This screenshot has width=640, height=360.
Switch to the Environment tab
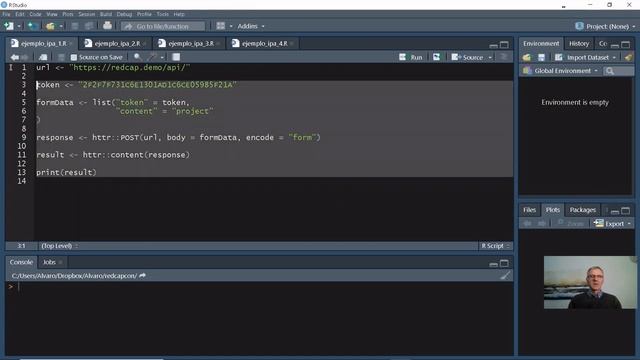click(x=541, y=43)
